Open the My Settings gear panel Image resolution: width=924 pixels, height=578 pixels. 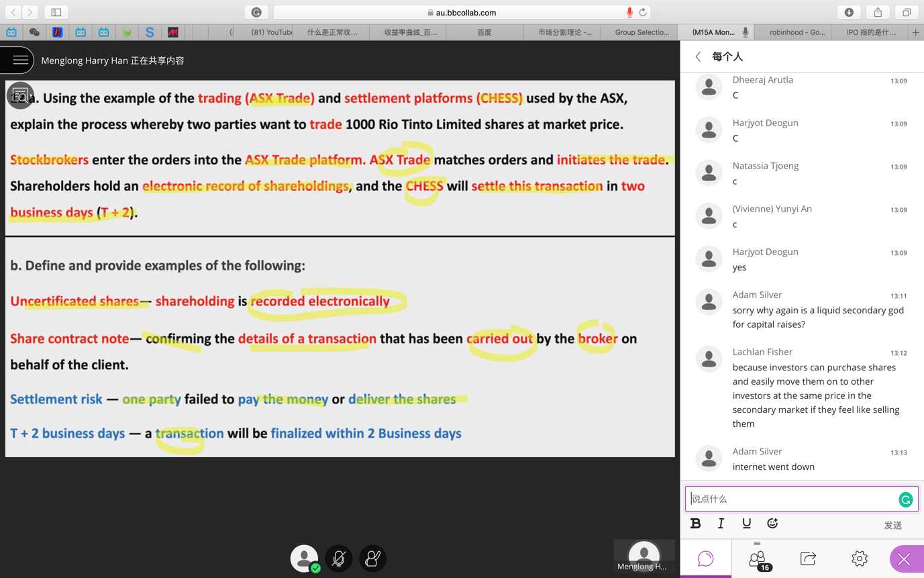pos(859,559)
